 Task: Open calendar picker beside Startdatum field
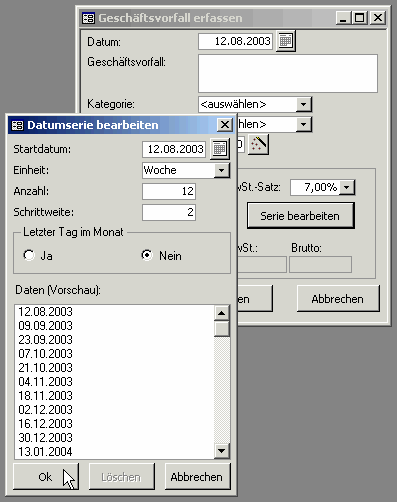(220, 149)
